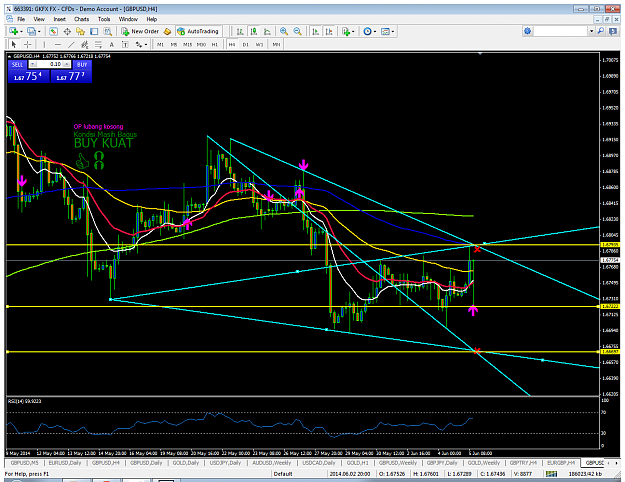Expand the new chart dropdown arrow
This screenshot has height=482, width=625.
click(21, 31)
